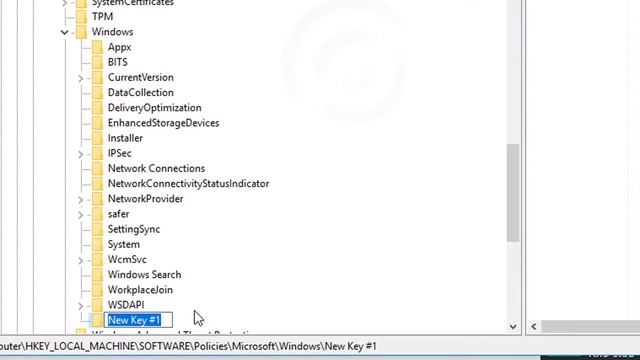
Task: Click the SettingSync folder icon
Action: 98,229
